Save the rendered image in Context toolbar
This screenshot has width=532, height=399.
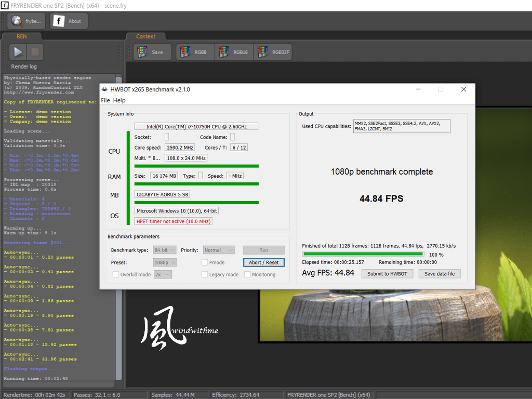pos(152,52)
